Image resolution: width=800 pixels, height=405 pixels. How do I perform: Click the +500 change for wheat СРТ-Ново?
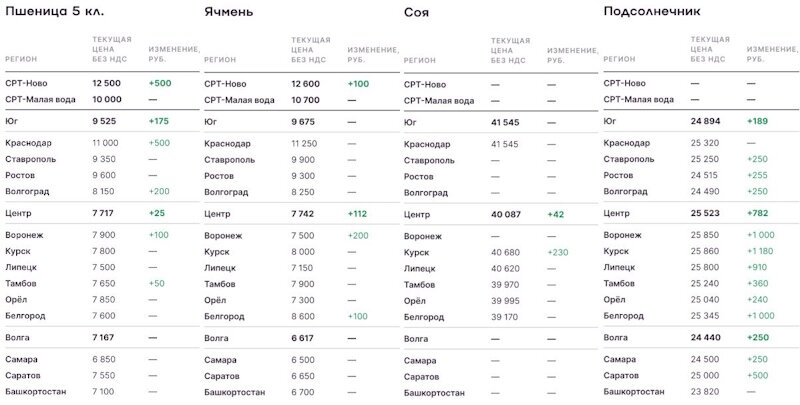coord(160,83)
